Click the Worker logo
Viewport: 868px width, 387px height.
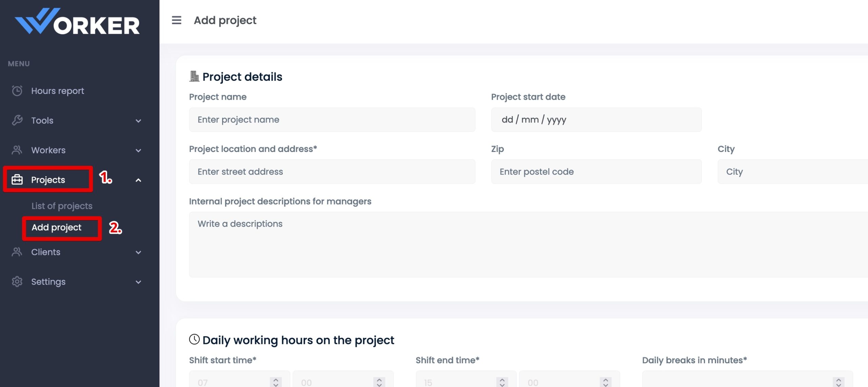pos(77,22)
